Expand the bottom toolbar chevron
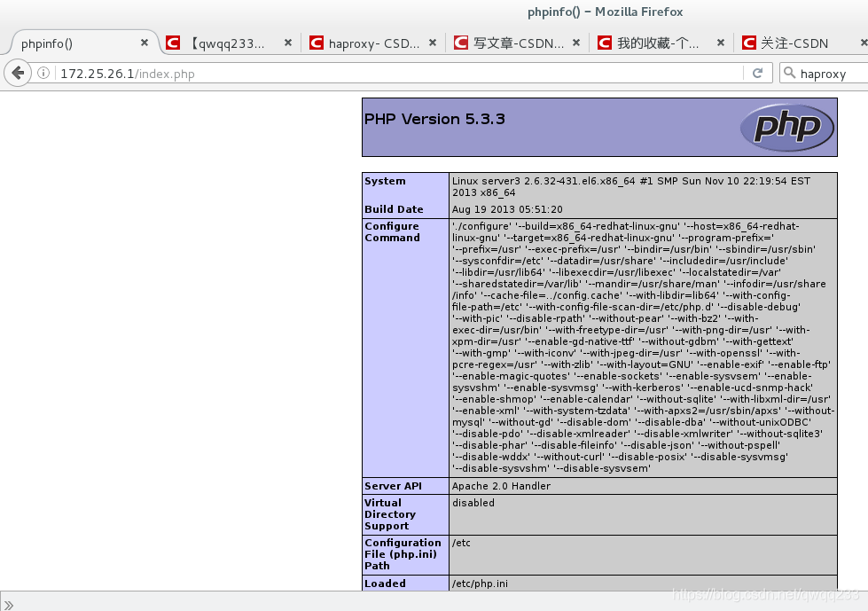Viewport: 868px width, 611px height. (x=9, y=605)
